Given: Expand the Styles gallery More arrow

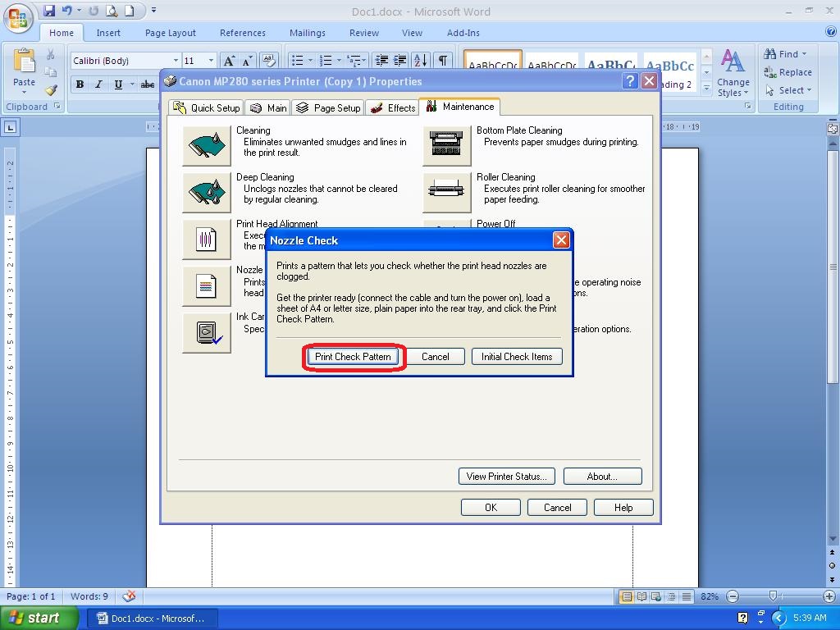Looking at the screenshot, I should click(706, 87).
